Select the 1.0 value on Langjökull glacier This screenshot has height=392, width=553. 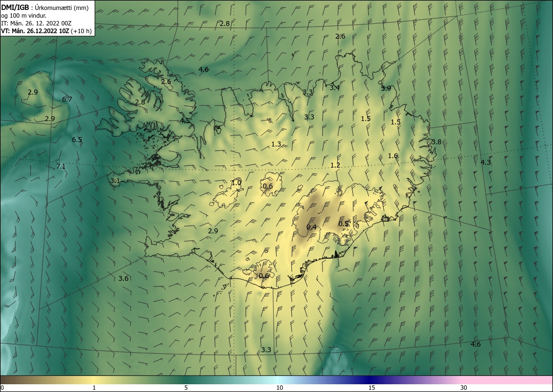[236, 183]
